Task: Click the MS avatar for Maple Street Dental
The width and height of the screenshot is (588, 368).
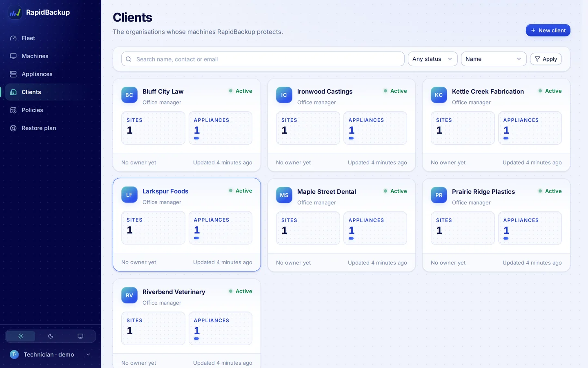Action: point(284,195)
